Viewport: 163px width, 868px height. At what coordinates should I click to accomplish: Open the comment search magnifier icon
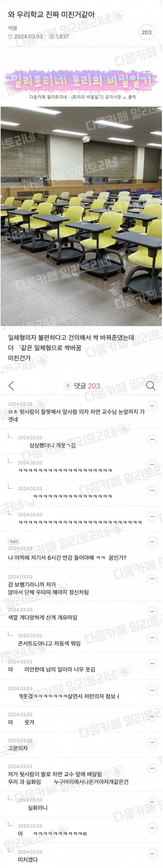coord(151,386)
